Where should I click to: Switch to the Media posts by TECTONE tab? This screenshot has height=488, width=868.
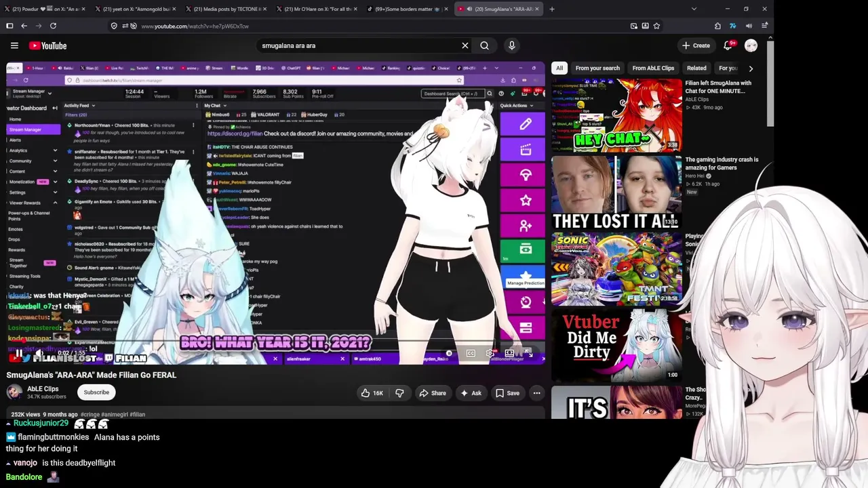point(226,9)
